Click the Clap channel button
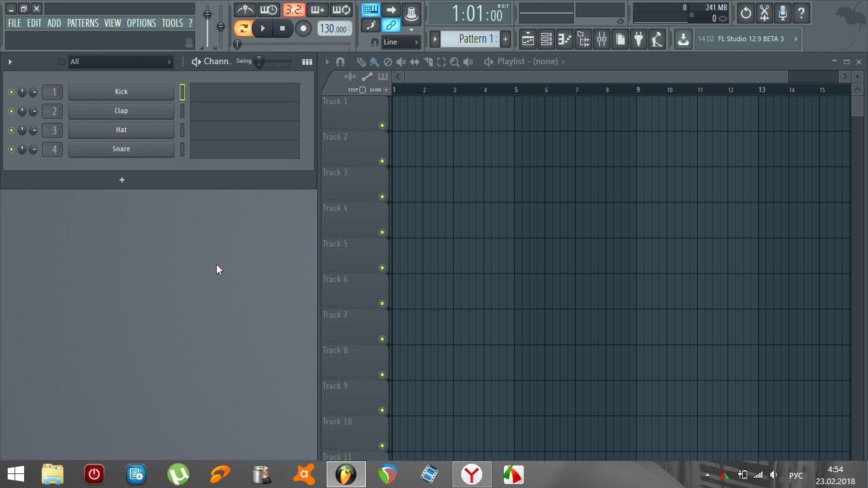868x488 pixels. coord(121,111)
